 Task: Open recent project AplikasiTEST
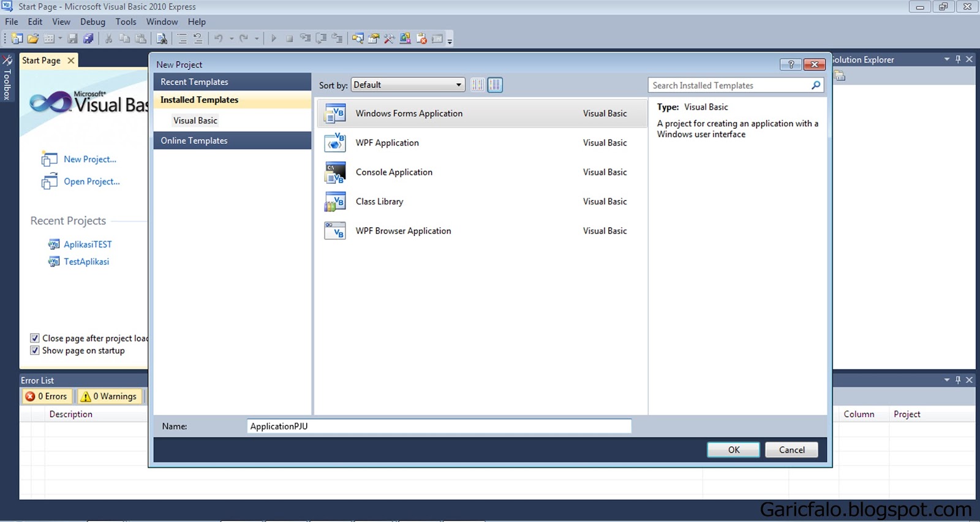coord(88,244)
